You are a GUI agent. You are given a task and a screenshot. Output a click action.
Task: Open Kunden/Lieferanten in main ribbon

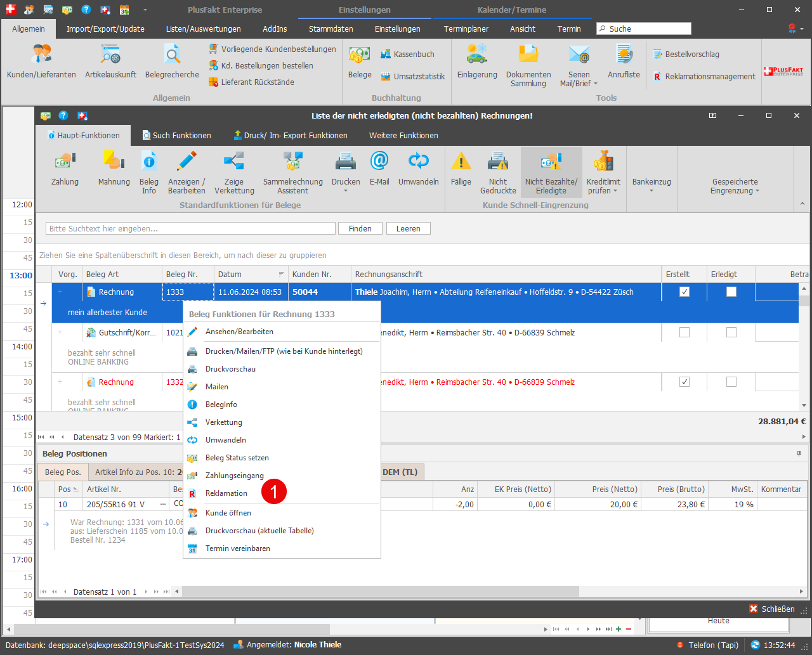[41, 62]
